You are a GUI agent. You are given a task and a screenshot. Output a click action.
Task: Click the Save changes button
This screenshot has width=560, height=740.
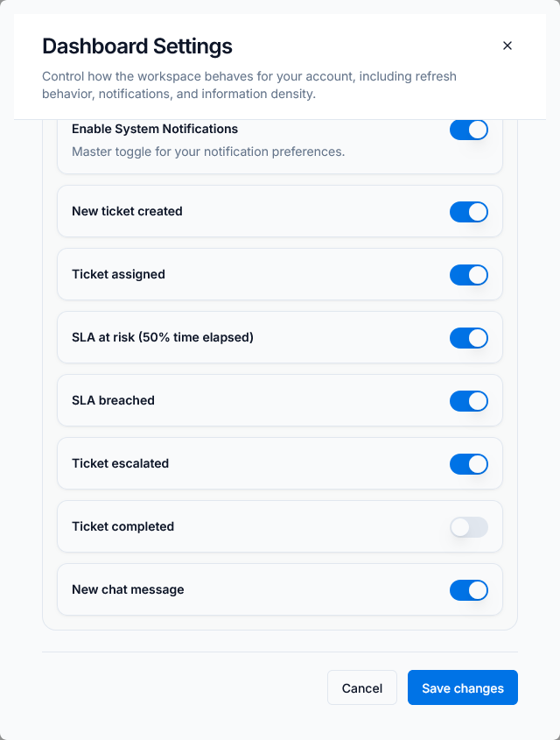pyautogui.click(x=462, y=687)
